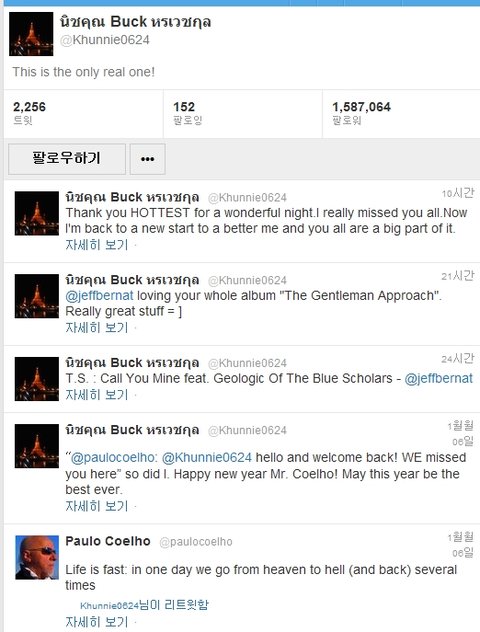Click the avatar on the Call You Mine tweet

[37, 379]
